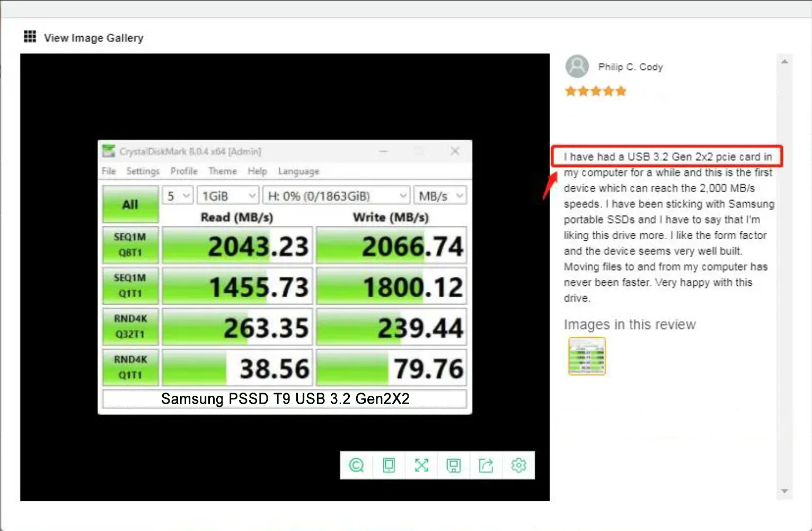This screenshot has width=812, height=531.
Task: Expand the H: 0% drive selection dropdown
Action: pyautogui.click(x=336, y=196)
